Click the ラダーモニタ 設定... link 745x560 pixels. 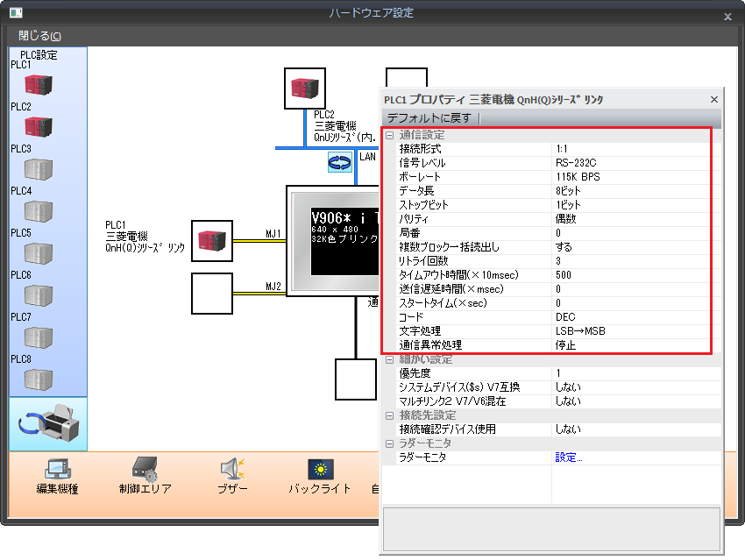[x=568, y=457]
